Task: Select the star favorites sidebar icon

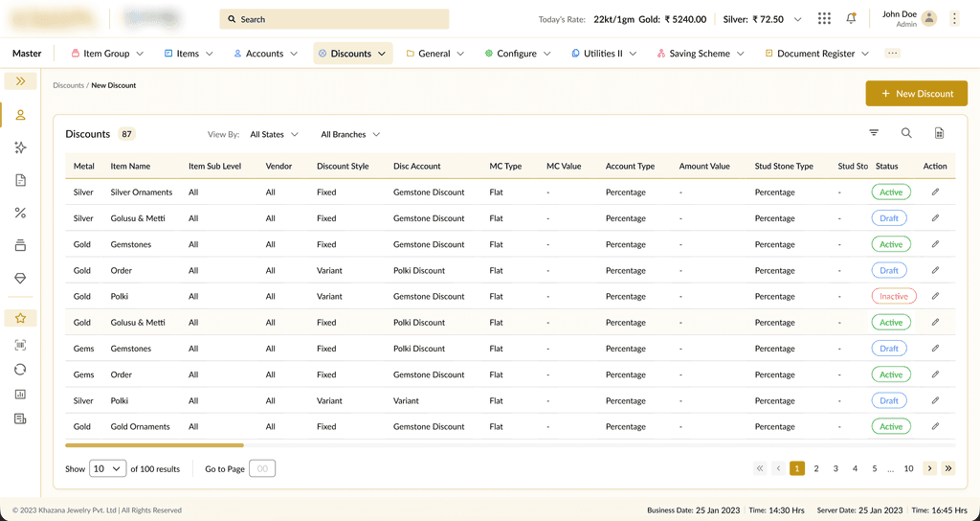Action: 21,318
